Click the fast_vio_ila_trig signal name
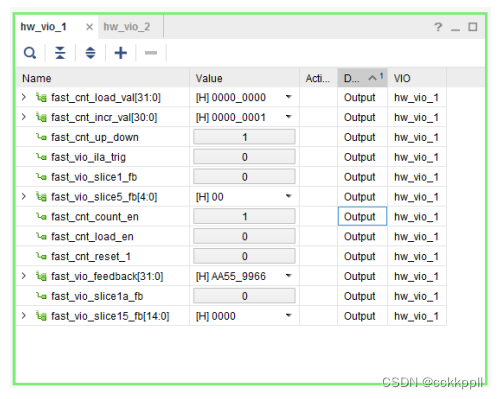 [88, 157]
